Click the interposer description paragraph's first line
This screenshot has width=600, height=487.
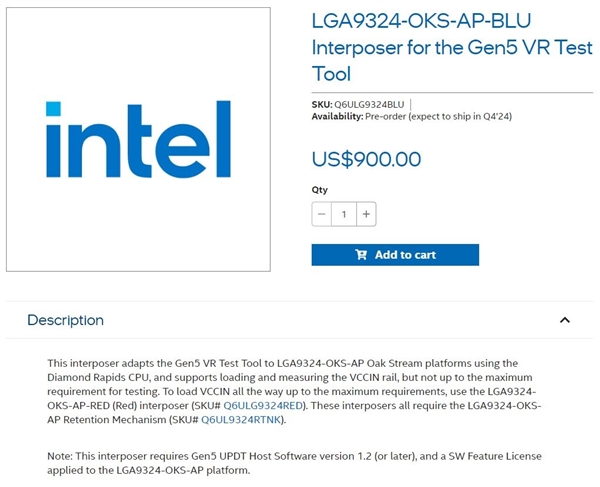click(282, 363)
